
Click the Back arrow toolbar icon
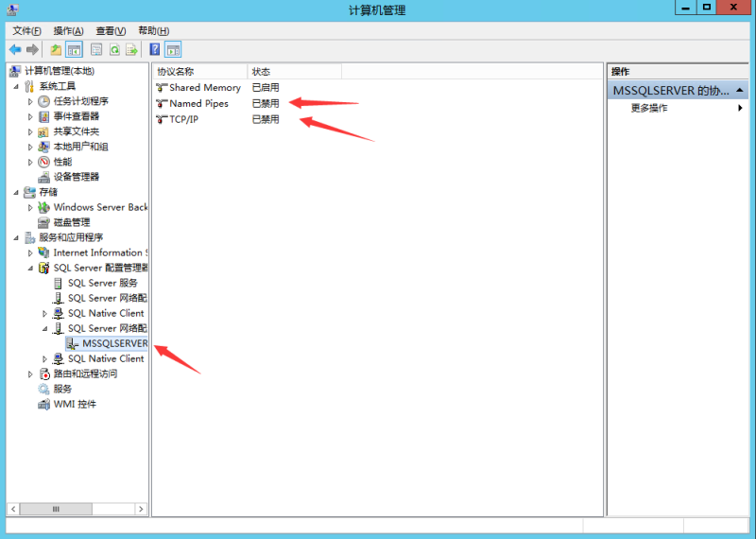[x=15, y=49]
